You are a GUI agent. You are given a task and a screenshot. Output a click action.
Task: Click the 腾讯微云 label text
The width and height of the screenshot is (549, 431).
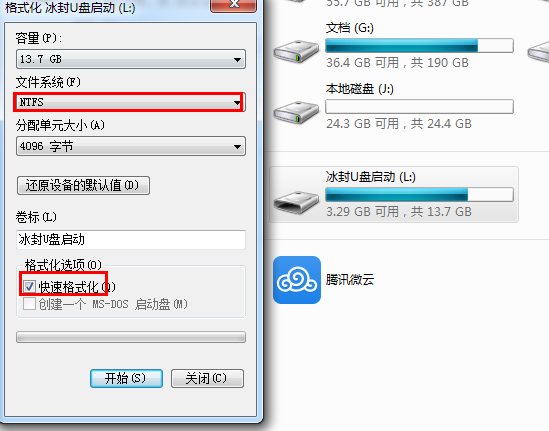pos(350,280)
